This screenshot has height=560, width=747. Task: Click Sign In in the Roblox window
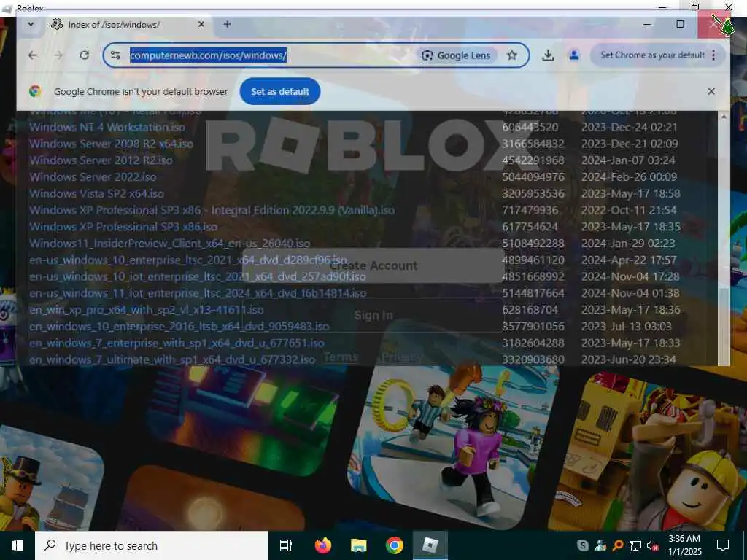373,315
